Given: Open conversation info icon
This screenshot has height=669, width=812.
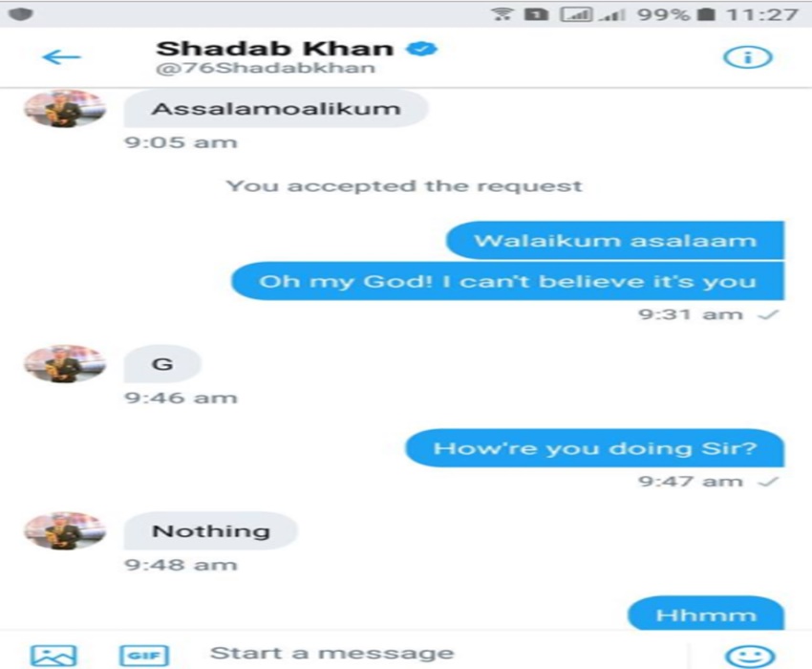Looking at the screenshot, I should [x=747, y=57].
